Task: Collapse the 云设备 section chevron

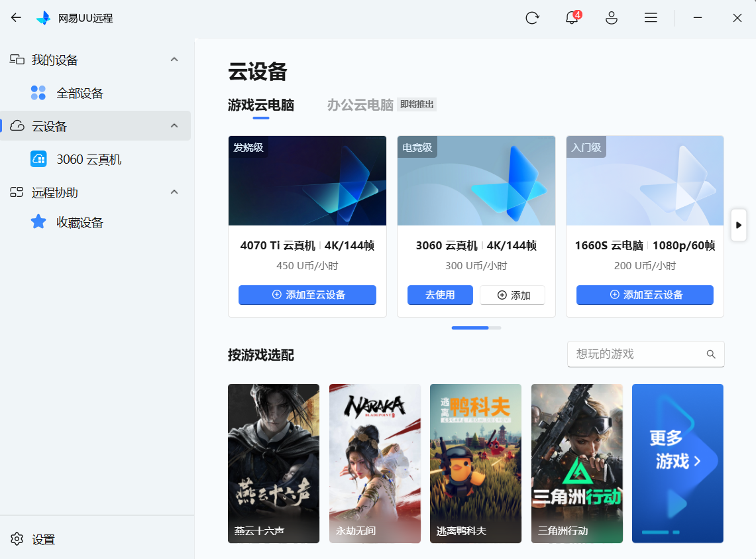Action: (x=174, y=125)
